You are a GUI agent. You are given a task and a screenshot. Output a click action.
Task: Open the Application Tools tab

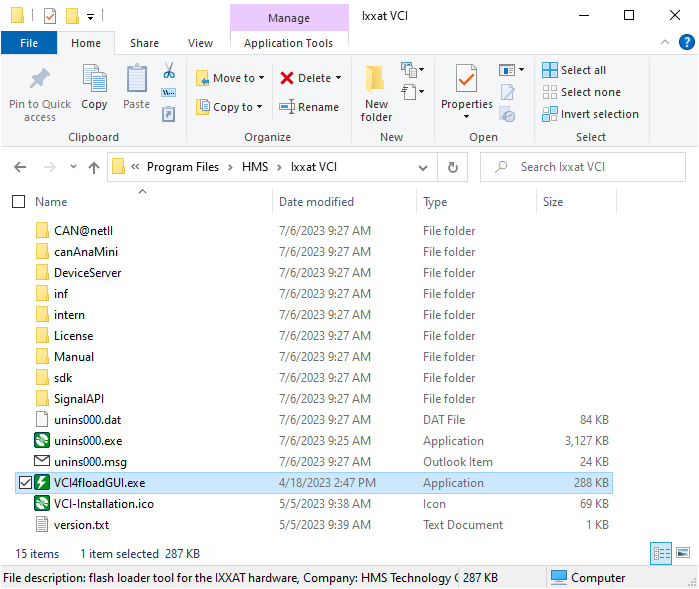pos(288,43)
